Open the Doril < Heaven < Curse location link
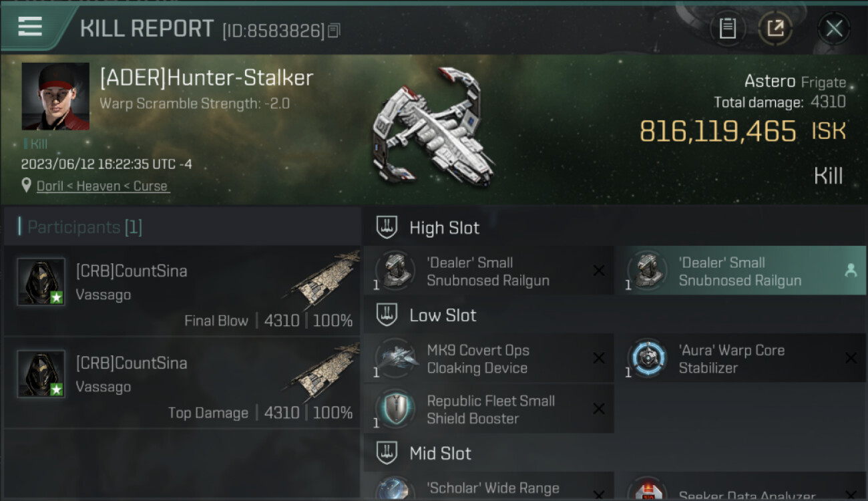 tap(102, 186)
